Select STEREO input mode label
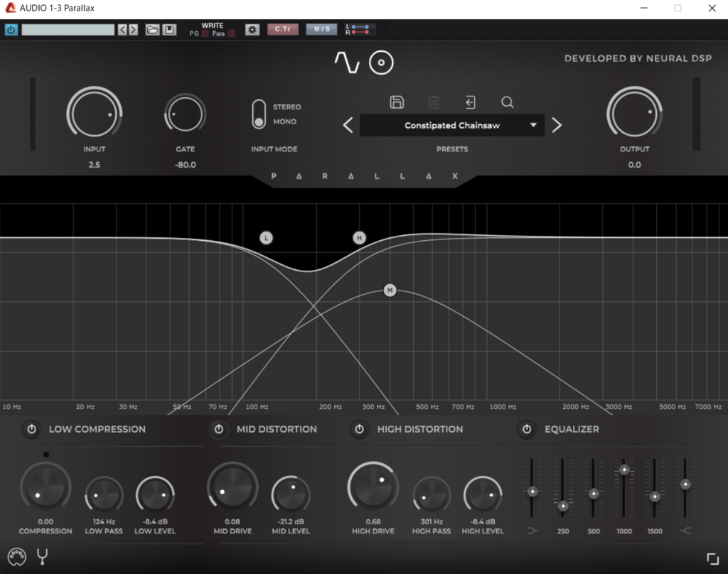 [287, 107]
